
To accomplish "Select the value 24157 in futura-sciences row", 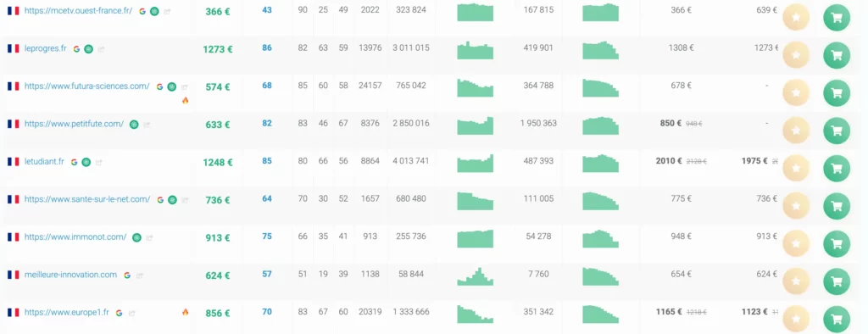I will click(x=370, y=86).
